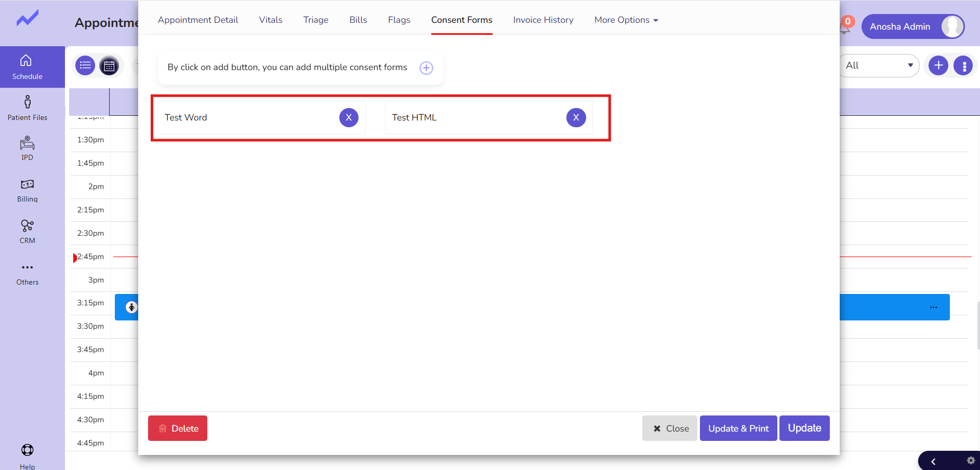Switch to list view of schedule
The width and height of the screenshot is (980, 470).
[x=85, y=65]
